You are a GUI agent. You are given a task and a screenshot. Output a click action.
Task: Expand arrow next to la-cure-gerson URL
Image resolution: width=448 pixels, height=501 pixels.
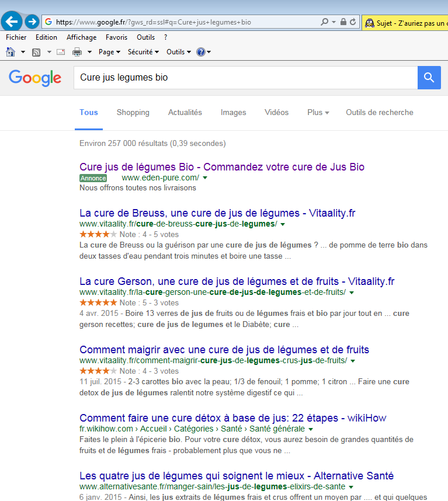(352, 293)
